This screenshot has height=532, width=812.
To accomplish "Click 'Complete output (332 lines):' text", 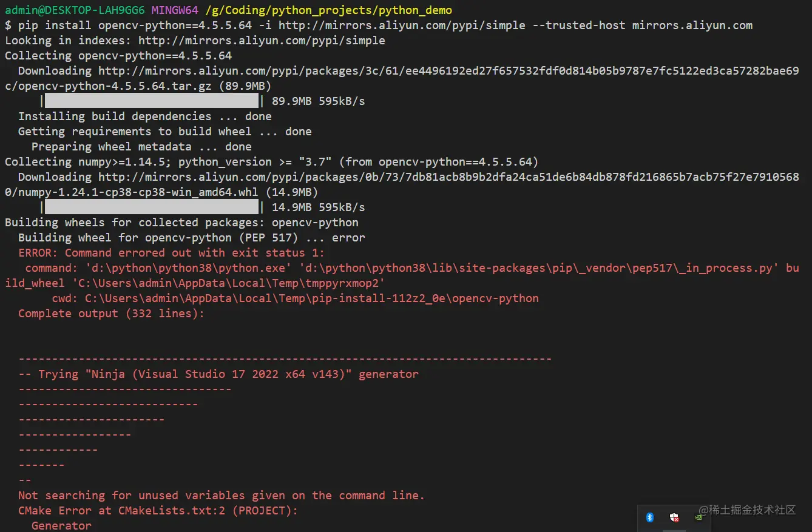I will click(x=112, y=314).
